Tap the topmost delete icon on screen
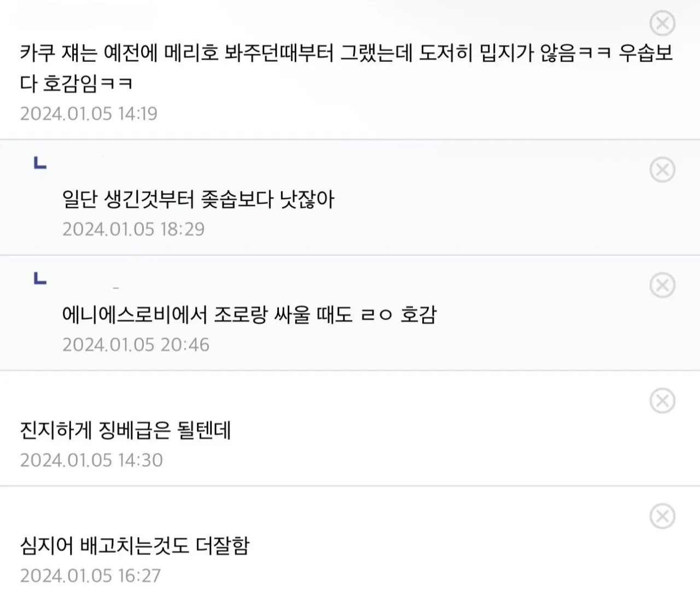700x596 pixels. pyautogui.click(x=662, y=23)
